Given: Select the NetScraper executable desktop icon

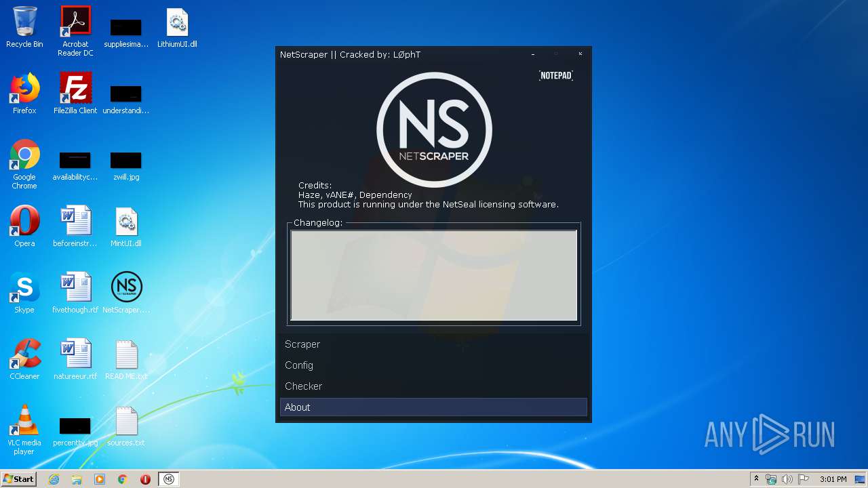Looking at the screenshot, I should (126, 293).
